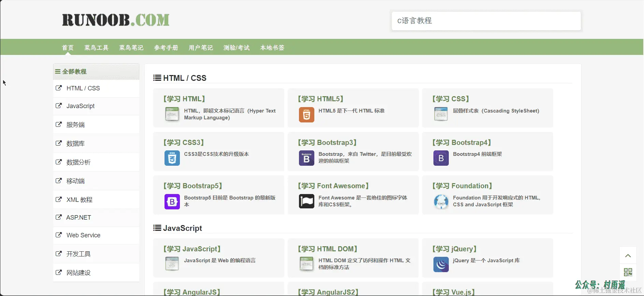
Task: Open the 【学习 CSS】 title link
Action: pos(451,99)
